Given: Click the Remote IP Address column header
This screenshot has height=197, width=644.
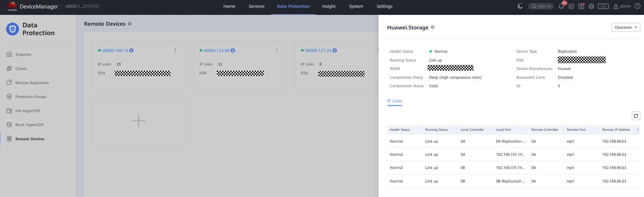Looking at the screenshot, I should click(616, 130).
